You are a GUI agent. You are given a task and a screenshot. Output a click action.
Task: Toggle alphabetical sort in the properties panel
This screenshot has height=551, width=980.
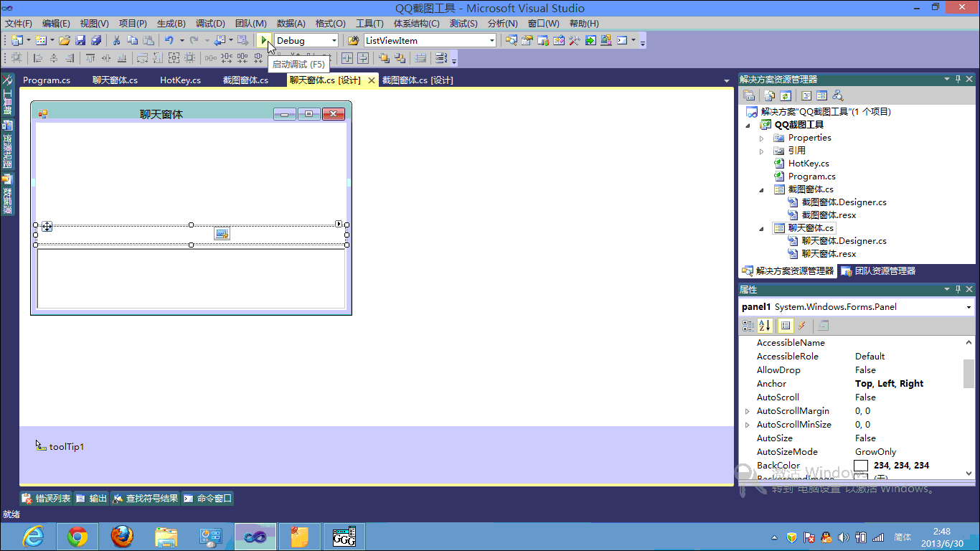point(765,326)
